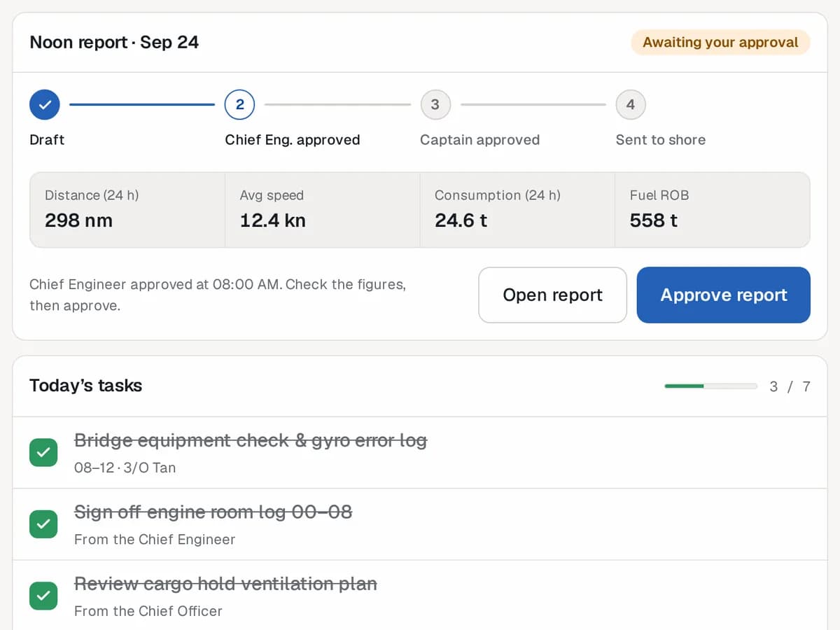Image resolution: width=840 pixels, height=630 pixels.
Task: Select step 2 Chief Eng. approved circle
Action: coord(239,105)
